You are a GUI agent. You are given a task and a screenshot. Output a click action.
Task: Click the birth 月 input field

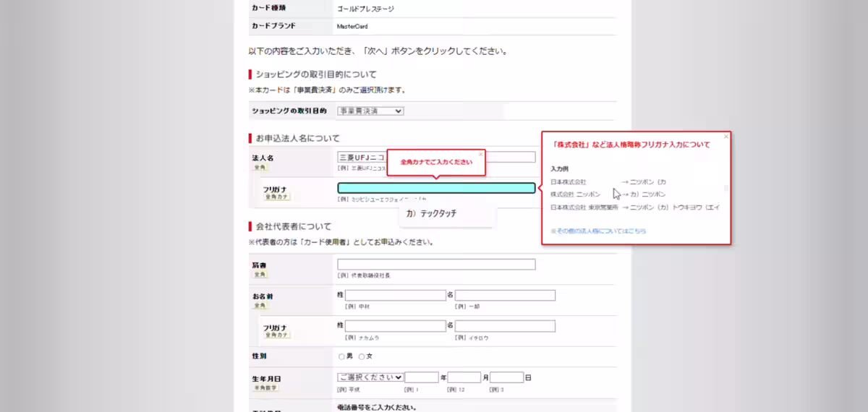pyautogui.click(x=464, y=377)
